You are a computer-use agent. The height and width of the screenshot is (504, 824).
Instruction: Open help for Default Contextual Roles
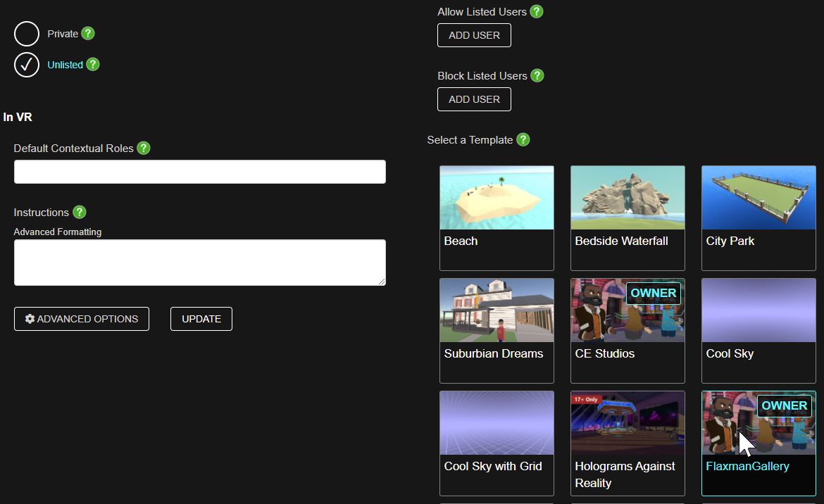(143, 149)
